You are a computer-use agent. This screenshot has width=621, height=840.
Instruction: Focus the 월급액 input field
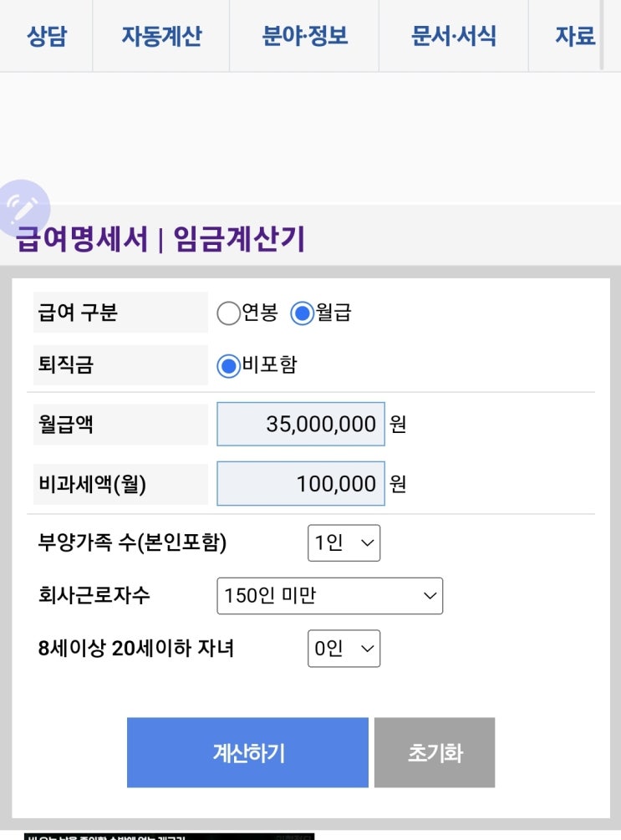pyautogui.click(x=301, y=424)
